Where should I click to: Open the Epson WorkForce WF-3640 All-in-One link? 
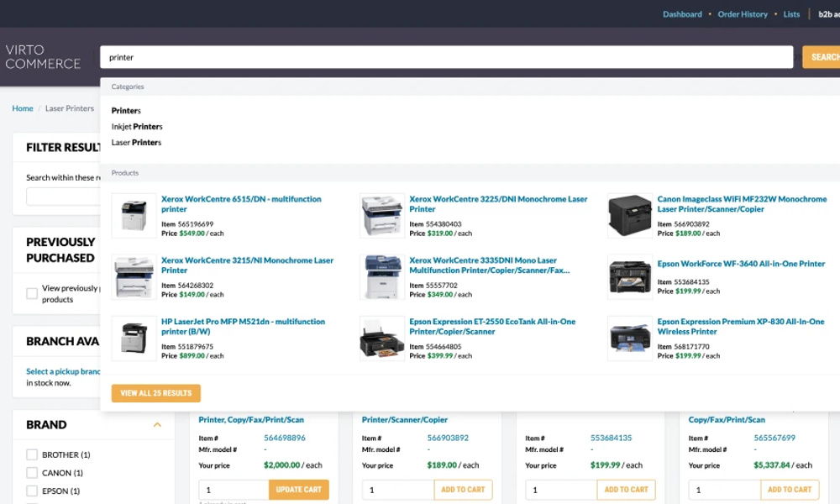(741, 264)
